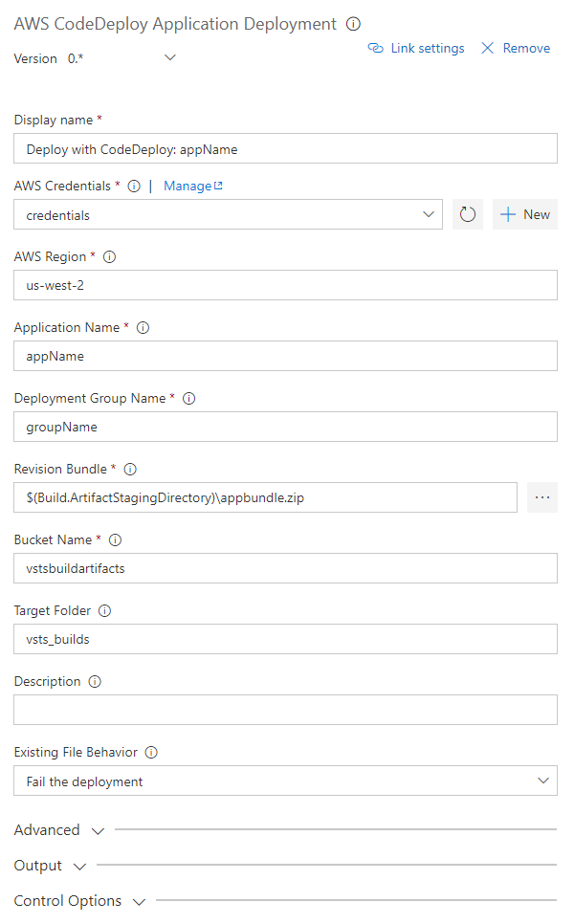Screen dimensions: 574x924
Task: Open the task Version dropdown
Action: pos(170,58)
